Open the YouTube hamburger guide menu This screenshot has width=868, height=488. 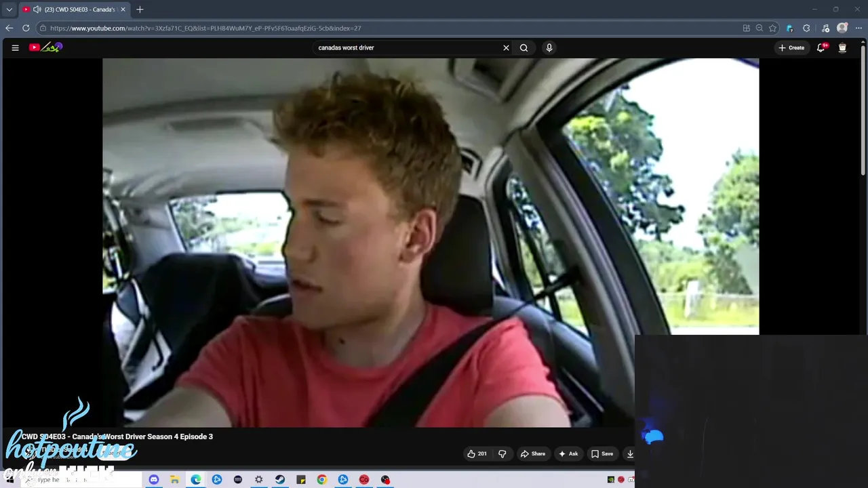(15, 47)
